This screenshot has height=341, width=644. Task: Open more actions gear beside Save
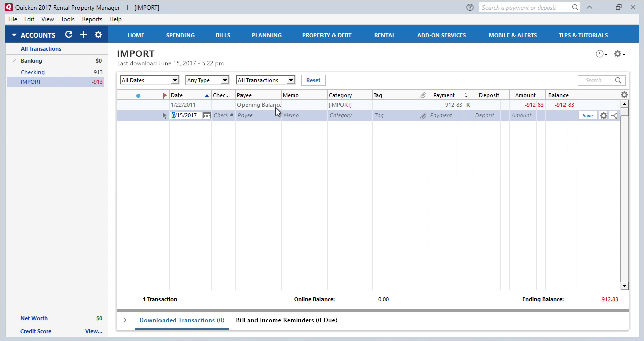tap(604, 116)
